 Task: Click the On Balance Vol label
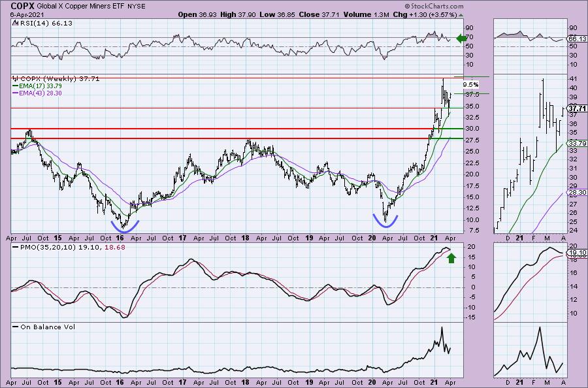[x=48, y=327]
